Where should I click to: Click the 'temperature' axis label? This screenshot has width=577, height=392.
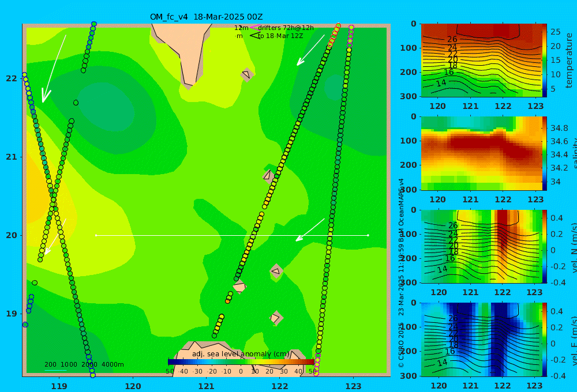569,61
